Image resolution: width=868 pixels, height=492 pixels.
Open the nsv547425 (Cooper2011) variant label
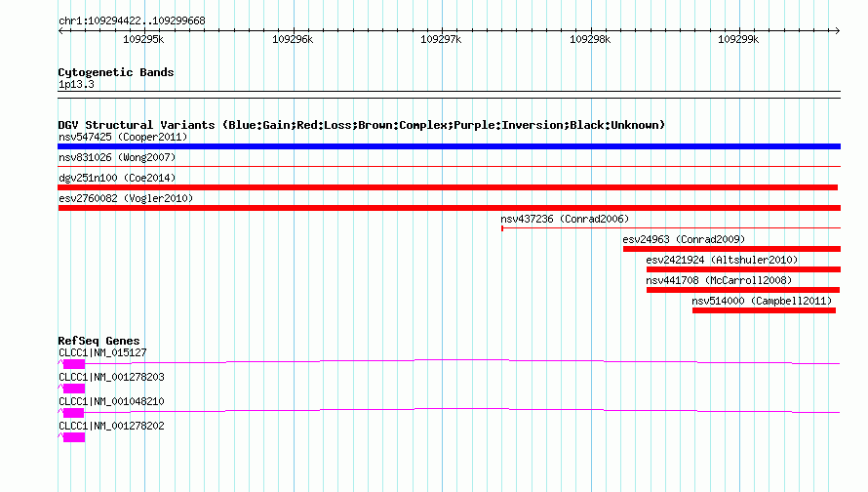tap(123, 137)
